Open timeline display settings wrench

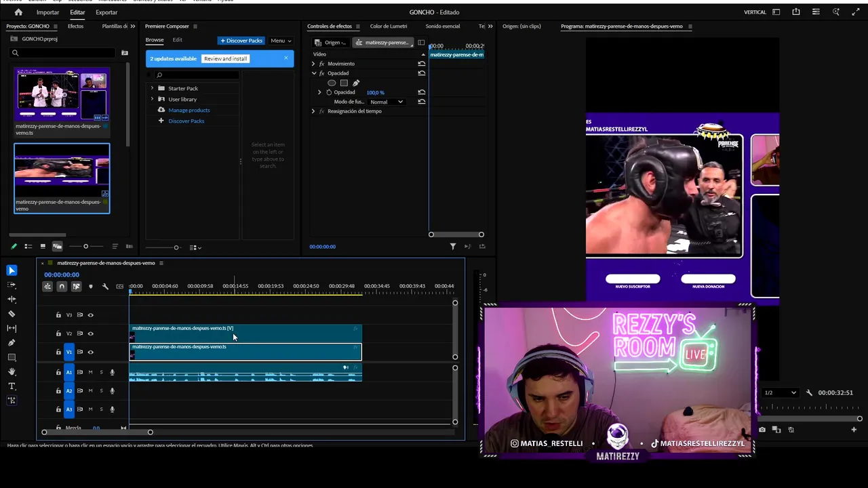coord(105,287)
